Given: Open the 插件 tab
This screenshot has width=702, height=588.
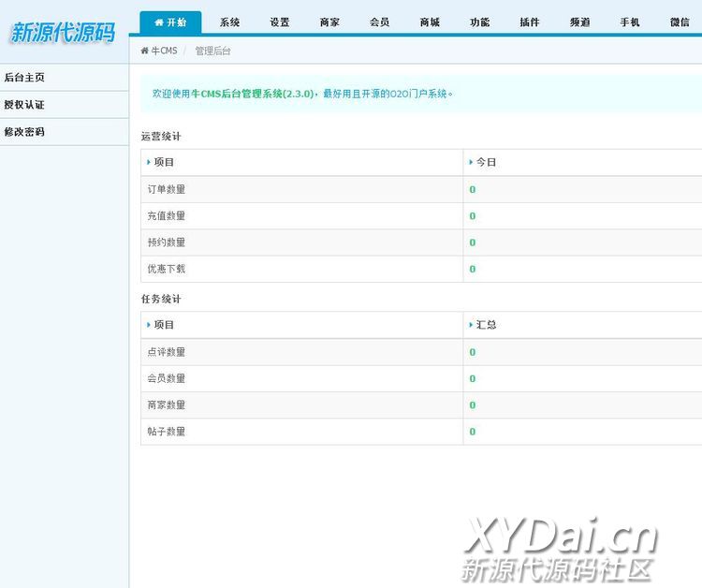Looking at the screenshot, I should [x=530, y=22].
